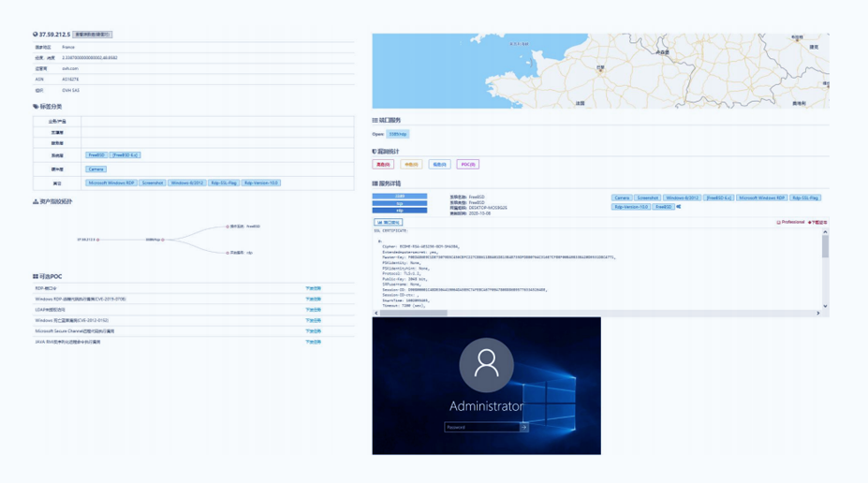Click the 'Windows RDP ... CVE-2019-0708' POC name
868x483 pixels.
81,300
